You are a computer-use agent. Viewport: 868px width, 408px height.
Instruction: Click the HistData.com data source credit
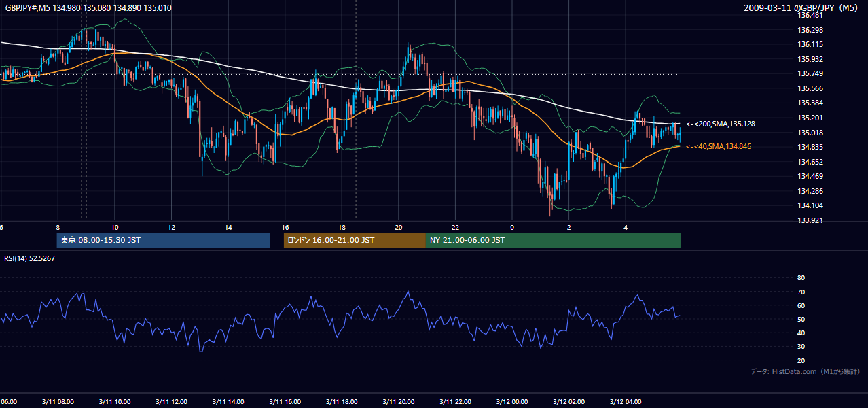click(806, 371)
